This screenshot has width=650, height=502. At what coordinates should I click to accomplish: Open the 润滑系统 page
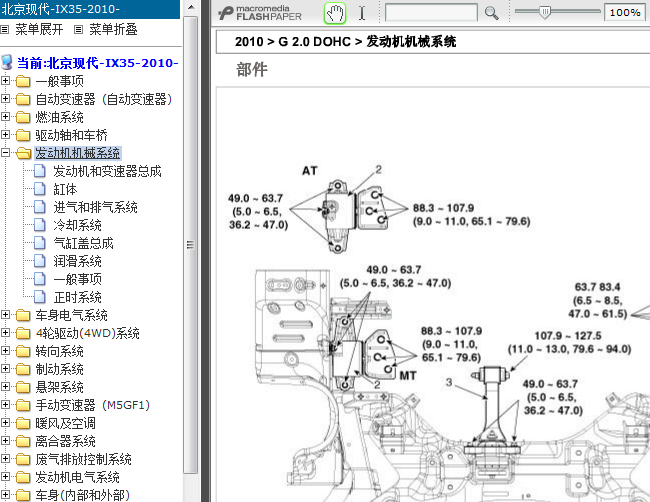77,261
